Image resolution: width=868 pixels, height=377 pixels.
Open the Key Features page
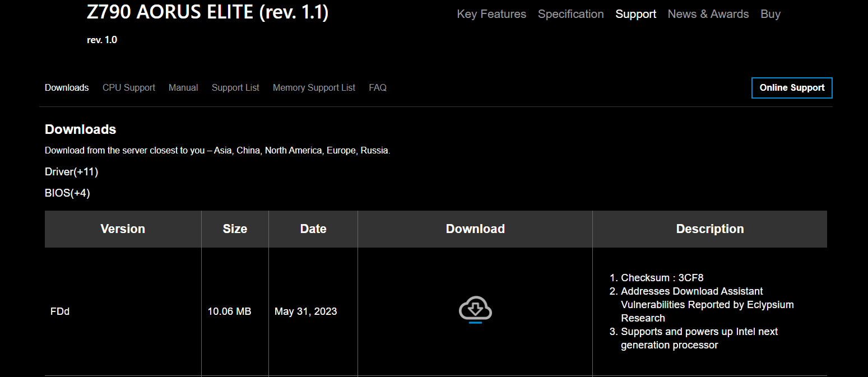(491, 14)
